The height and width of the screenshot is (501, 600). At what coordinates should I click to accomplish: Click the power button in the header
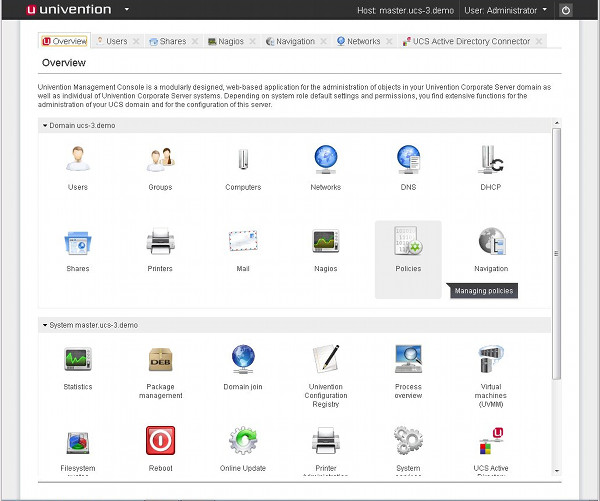click(x=566, y=10)
